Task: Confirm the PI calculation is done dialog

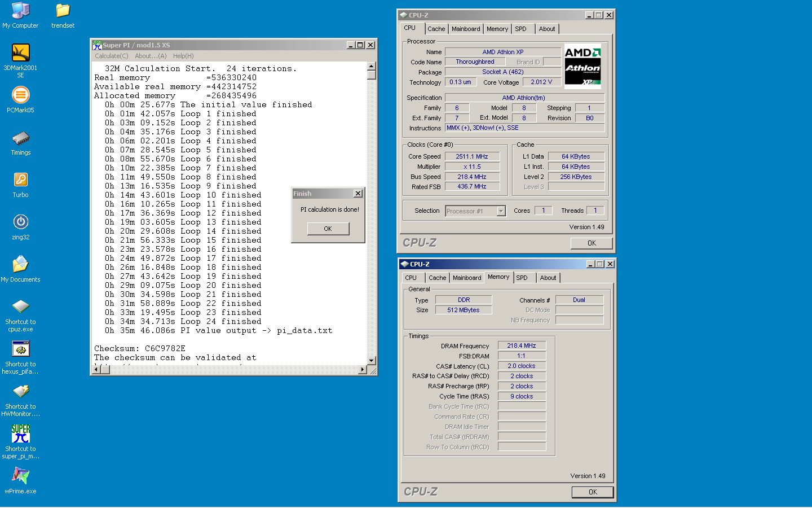Action: tap(328, 229)
